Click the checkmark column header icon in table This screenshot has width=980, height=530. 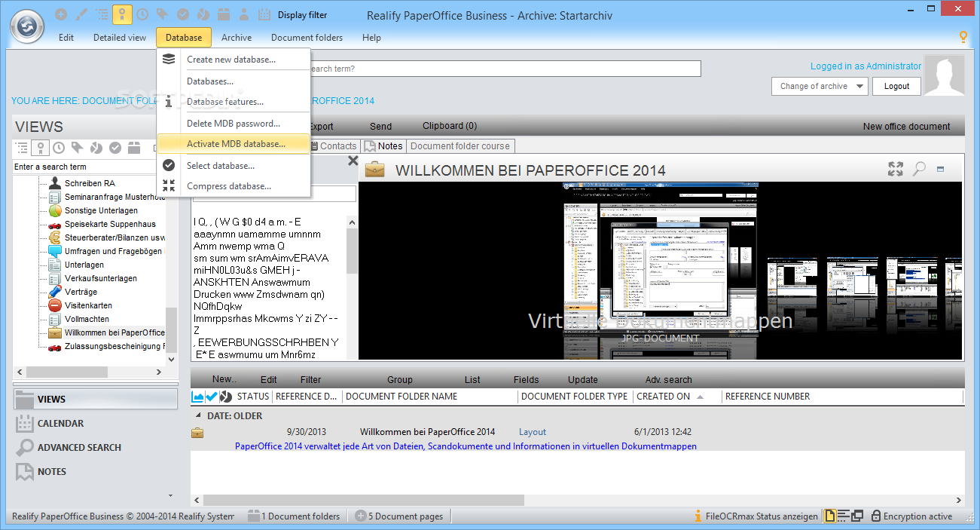(212, 397)
